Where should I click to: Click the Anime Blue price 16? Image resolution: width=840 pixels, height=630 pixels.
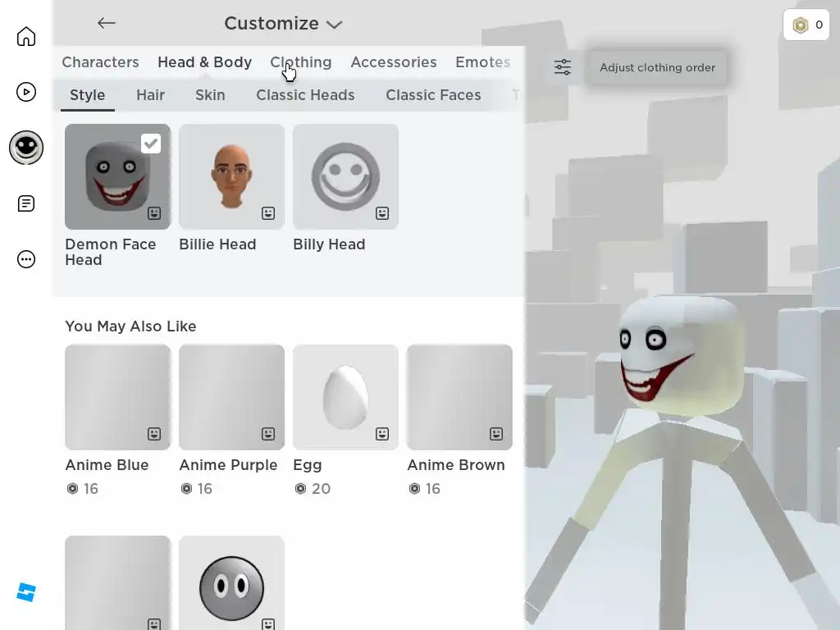(83, 489)
